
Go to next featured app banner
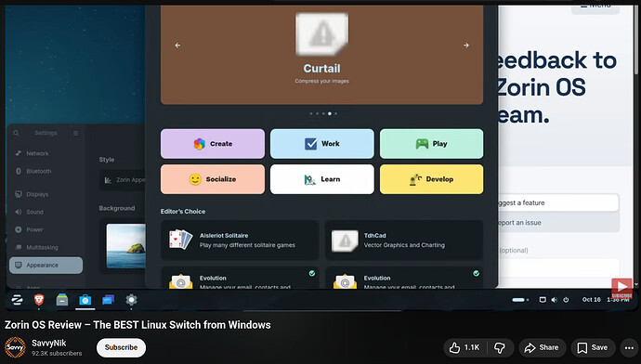466,45
